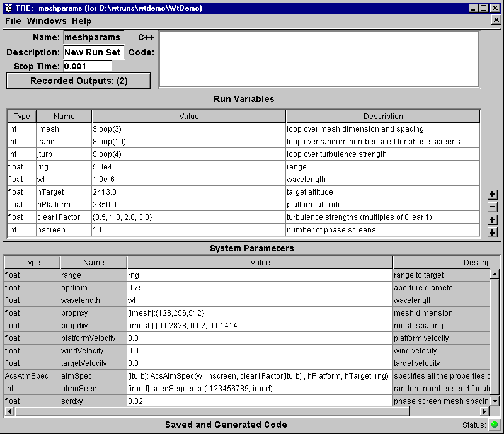Click the propnxy value [imesh]:{128,256,512}
The height and width of the screenshot is (434, 504).
[x=260, y=313]
